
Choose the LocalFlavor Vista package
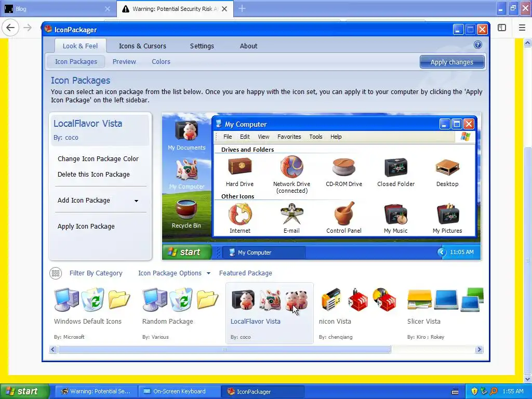click(270, 313)
